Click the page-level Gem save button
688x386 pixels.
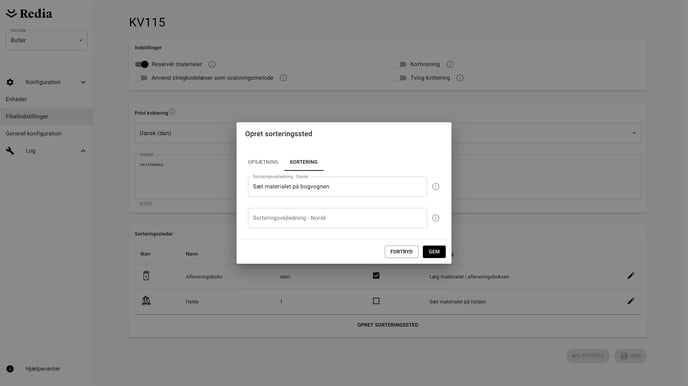[630, 356]
